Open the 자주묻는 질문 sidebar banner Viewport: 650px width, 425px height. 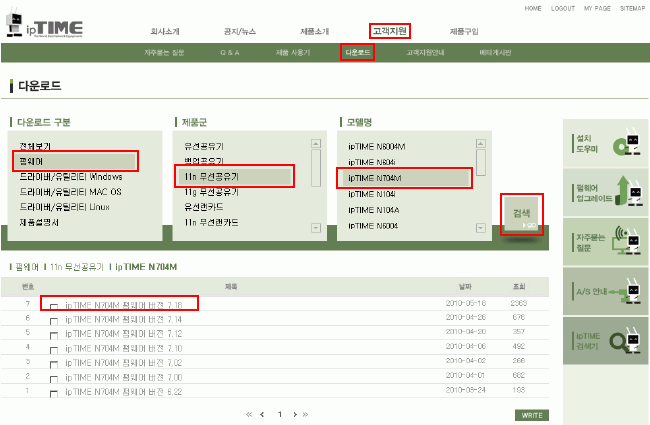(605, 242)
